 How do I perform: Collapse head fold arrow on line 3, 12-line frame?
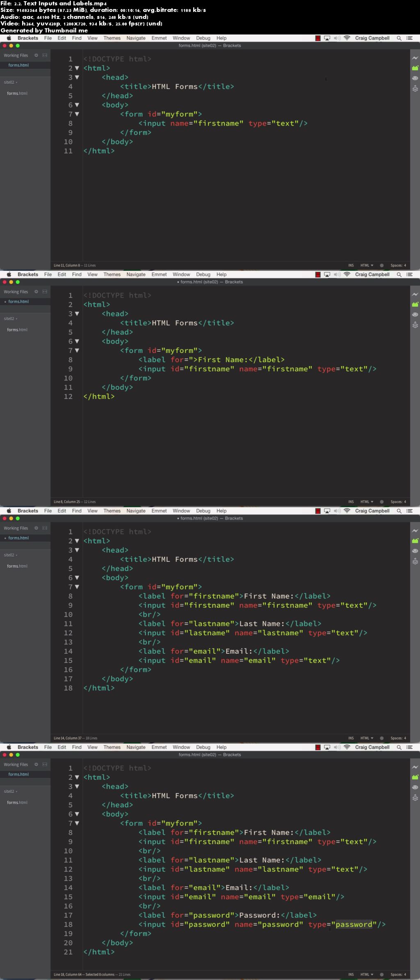tap(77, 314)
